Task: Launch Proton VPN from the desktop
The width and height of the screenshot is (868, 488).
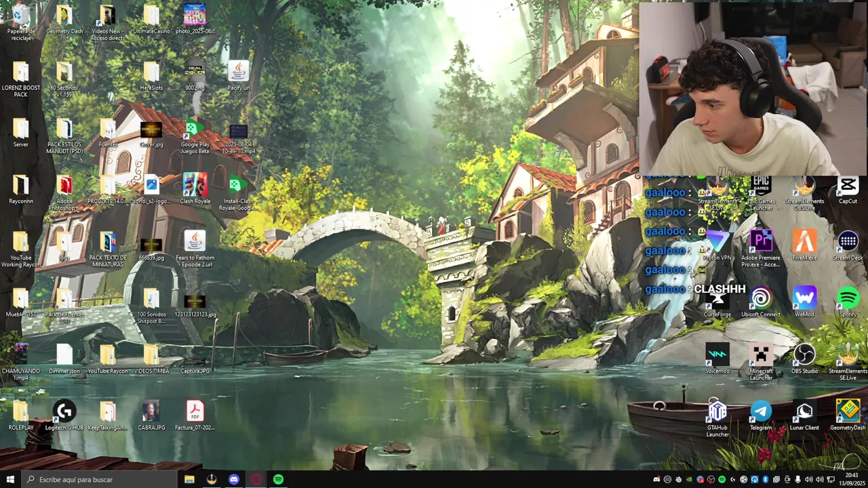Action: click(717, 246)
